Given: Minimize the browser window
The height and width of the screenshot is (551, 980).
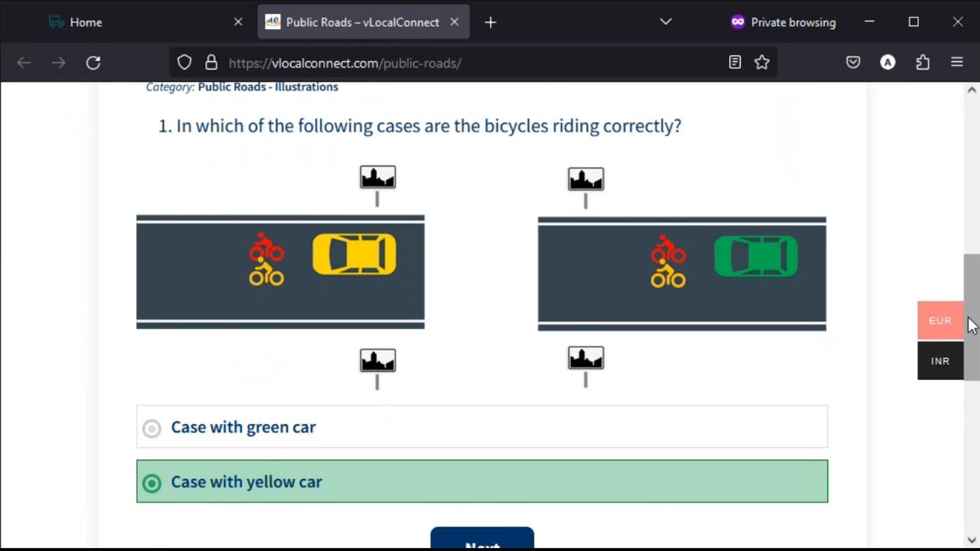Looking at the screenshot, I should click(x=870, y=22).
